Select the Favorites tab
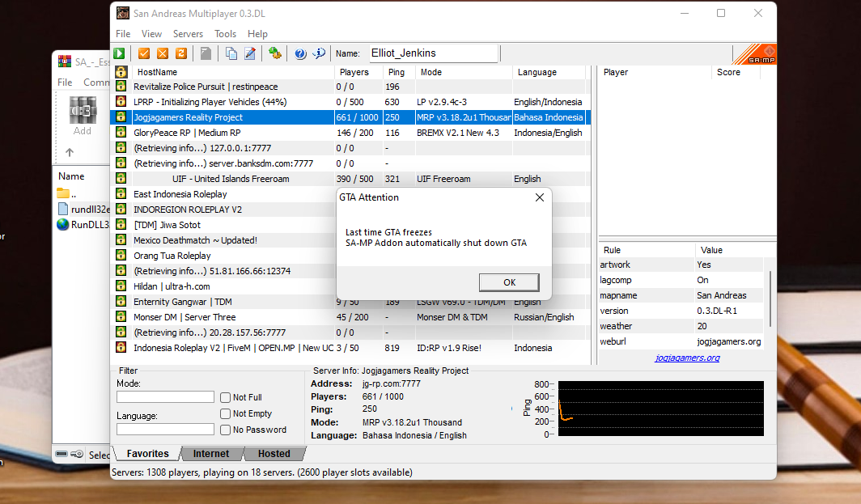The width and height of the screenshot is (861, 504). coord(148,454)
